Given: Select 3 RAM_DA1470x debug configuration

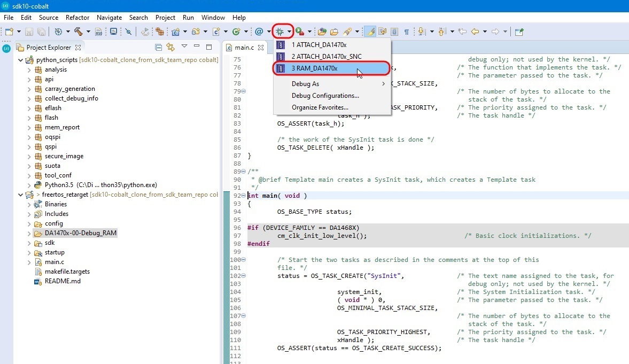Looking at the screenshot, I should pyautogui.click(x=331, y=68).
